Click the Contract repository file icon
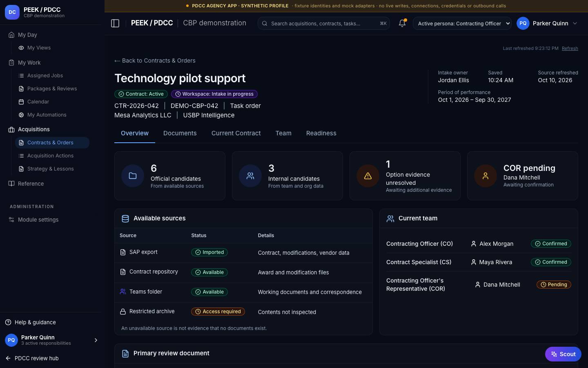 pos(122,272)
